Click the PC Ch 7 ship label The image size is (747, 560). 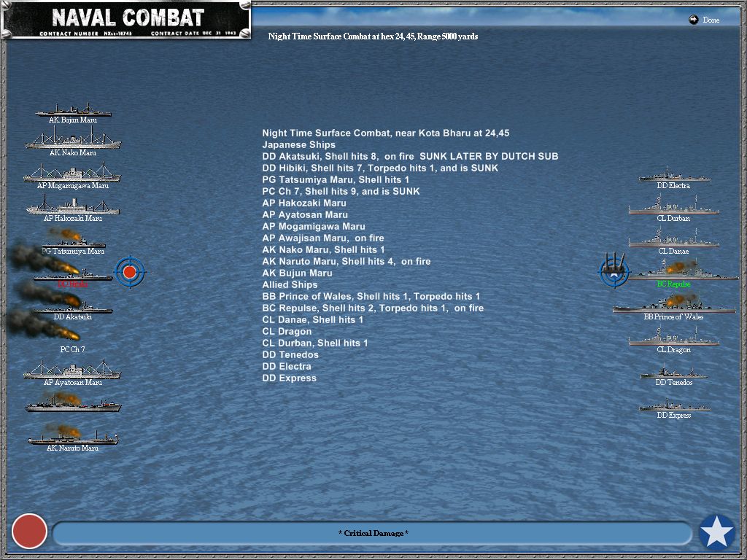pos(72,349)
